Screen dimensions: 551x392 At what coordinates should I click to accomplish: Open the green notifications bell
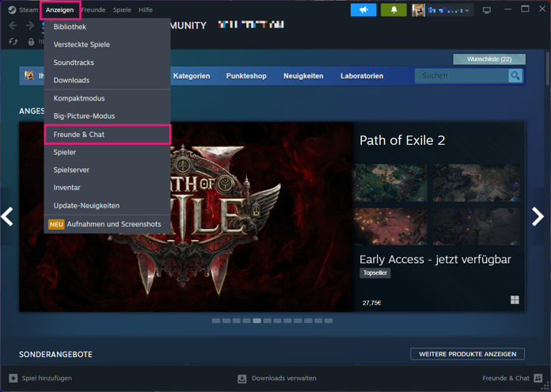[x=393, y=10]
